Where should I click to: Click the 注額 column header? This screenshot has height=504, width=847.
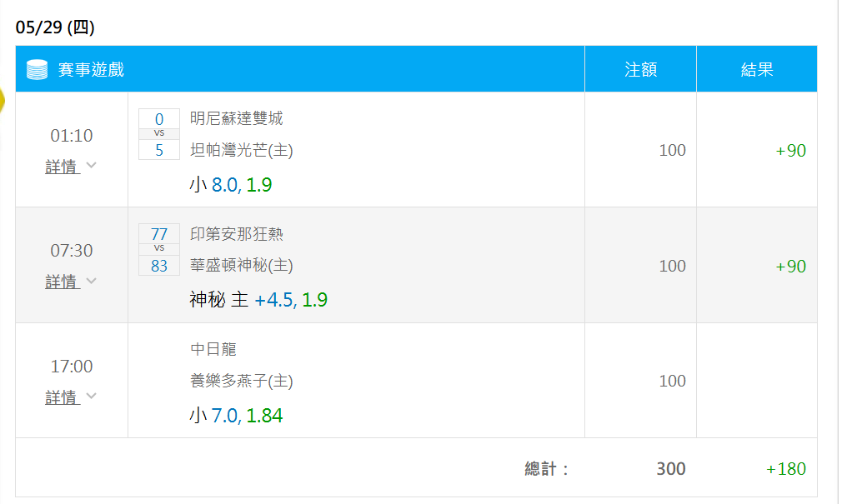(x=640, y=70)
